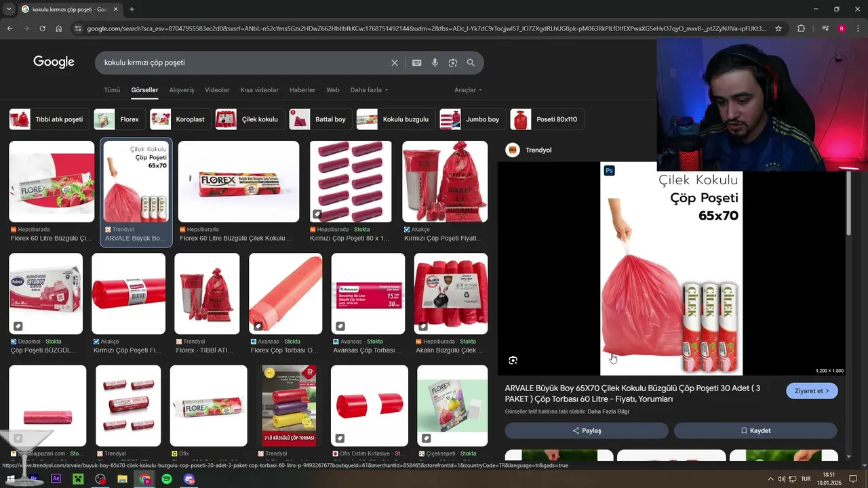Screen dimensions: 868x488
Task: Switch to the Haberler tab
Action: click(302, 90)
